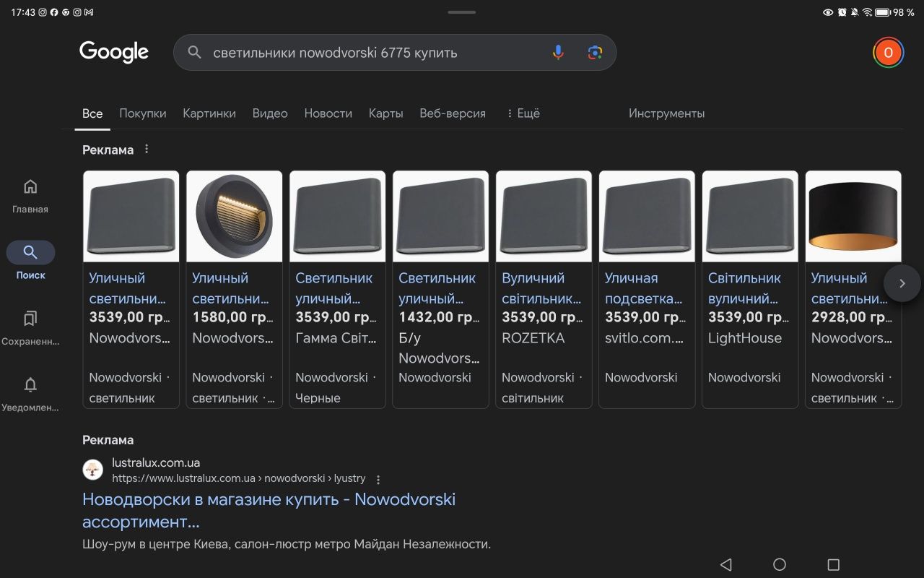This screenshot has height=578, width=924.
Task: Open the first Уличный светильник 3539,00 грн card
Action: [x=131, y=289]
